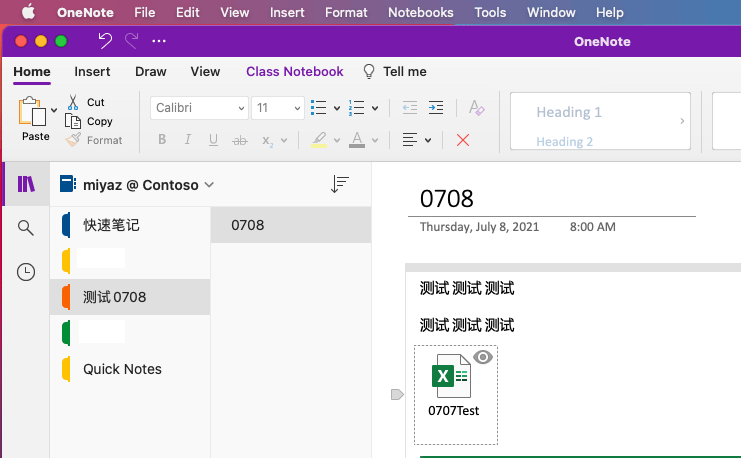Open the Format menu in menu bar
This screenshot has width=741, height=458.
click(x=346, y=12)
